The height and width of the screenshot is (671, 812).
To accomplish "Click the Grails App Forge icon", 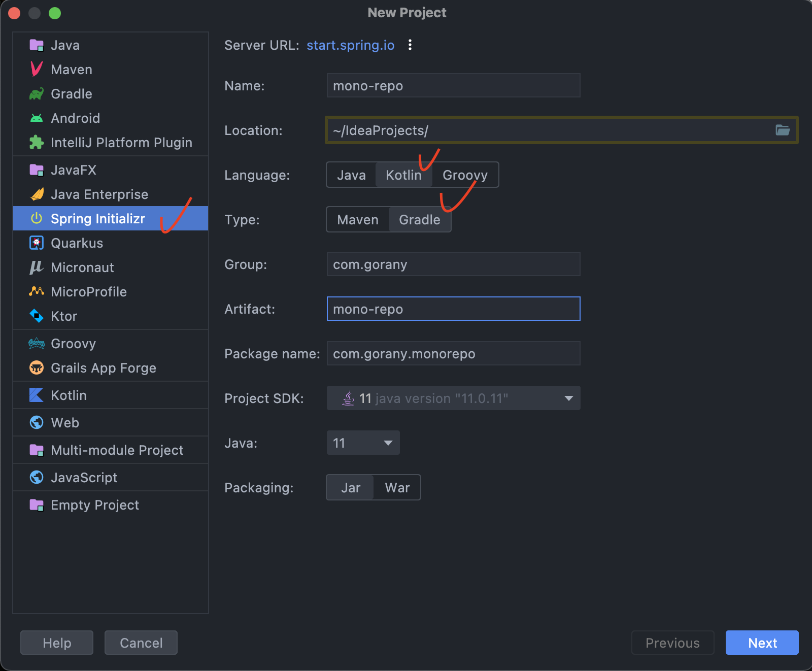I will (x=37, y=368).
